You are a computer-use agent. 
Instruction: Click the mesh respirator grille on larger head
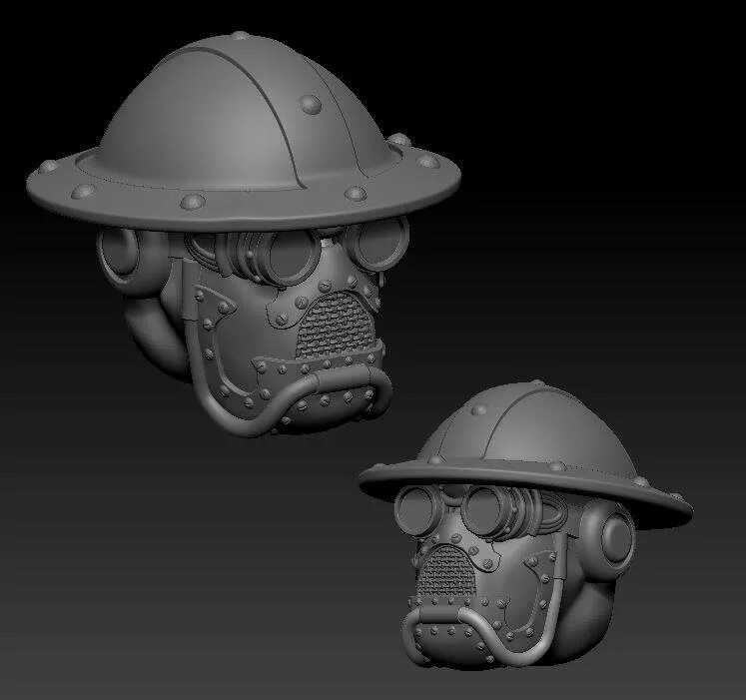tap(336, 325)
